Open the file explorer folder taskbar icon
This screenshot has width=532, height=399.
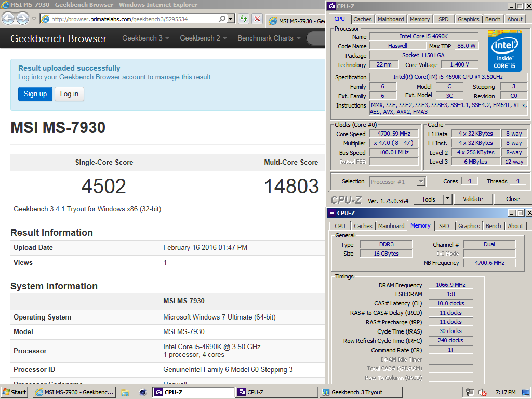125,393
